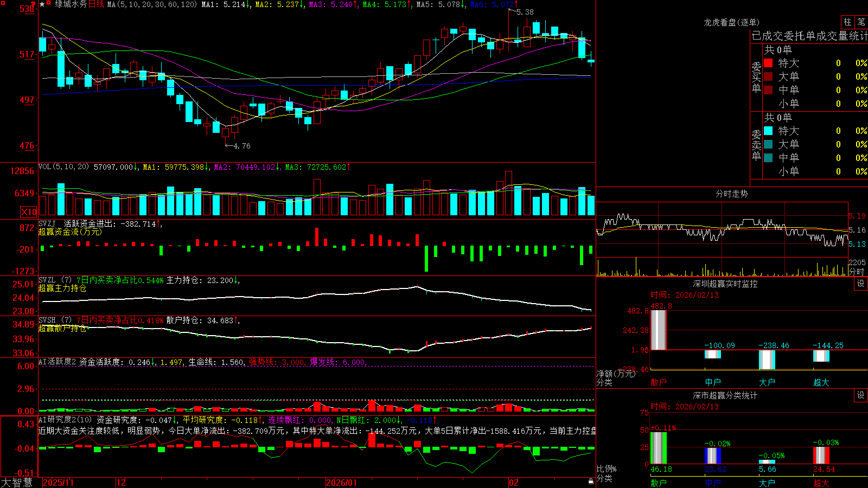Click the 02 month marker on the time axis
Viewport: 868px width, 488px height.
click(514, 483)
